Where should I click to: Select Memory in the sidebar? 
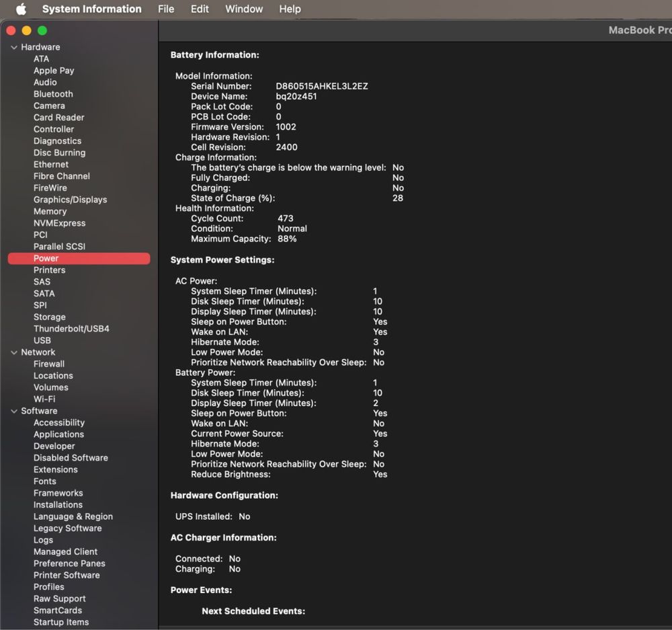click(x=50, y=211)
